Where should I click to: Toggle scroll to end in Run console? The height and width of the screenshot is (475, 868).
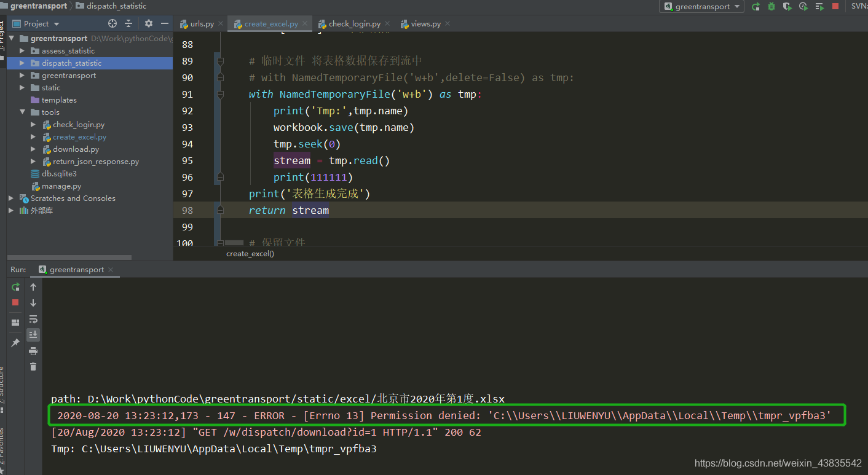pos(33,334)
